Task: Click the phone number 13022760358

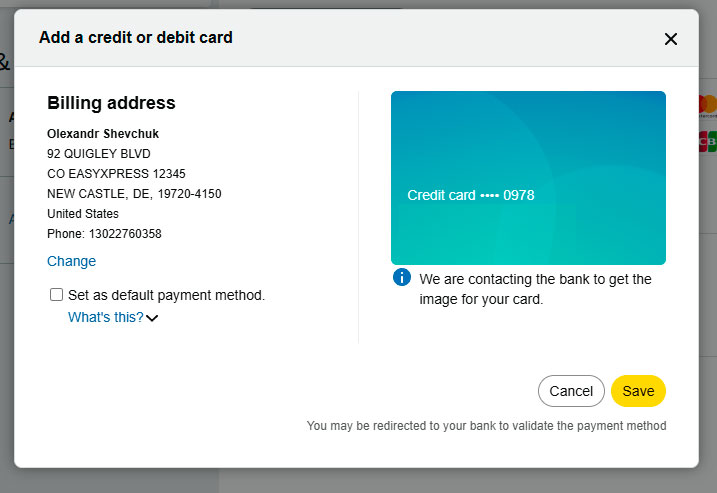Action: tap(125, 234)
